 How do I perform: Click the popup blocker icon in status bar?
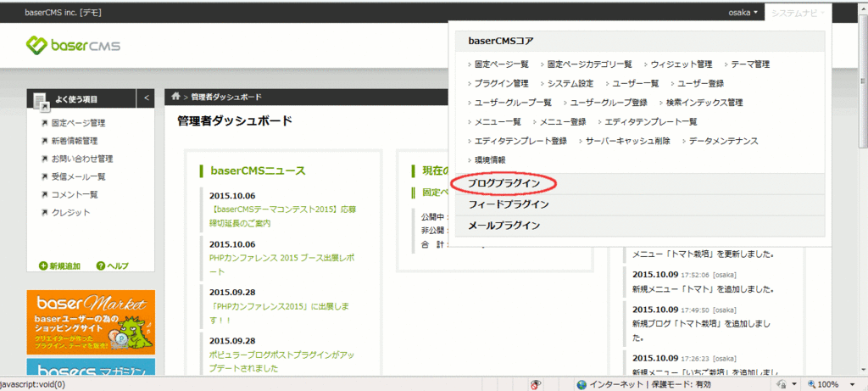click(536, 384)
